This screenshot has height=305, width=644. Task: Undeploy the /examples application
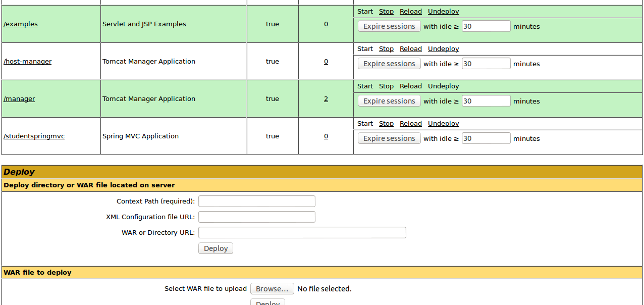443,12
